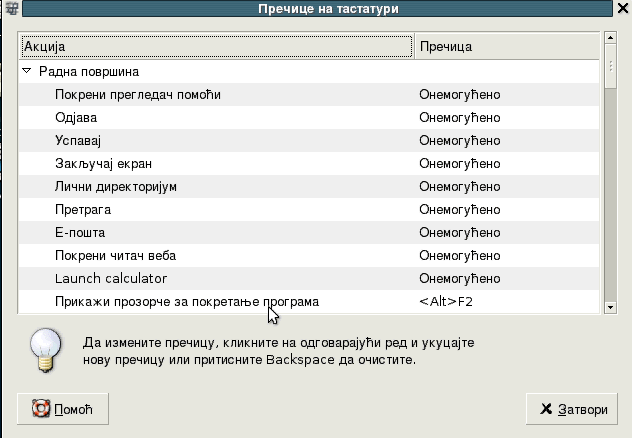This screenshot has height=438, width=632.
Task: Click the scrollbar up arrow
Action: 610,38
